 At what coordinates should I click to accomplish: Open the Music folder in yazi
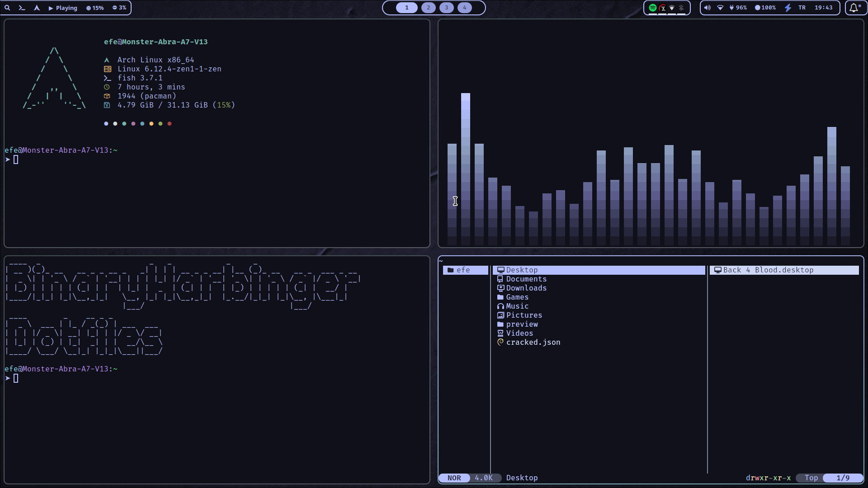coord(517,306)
